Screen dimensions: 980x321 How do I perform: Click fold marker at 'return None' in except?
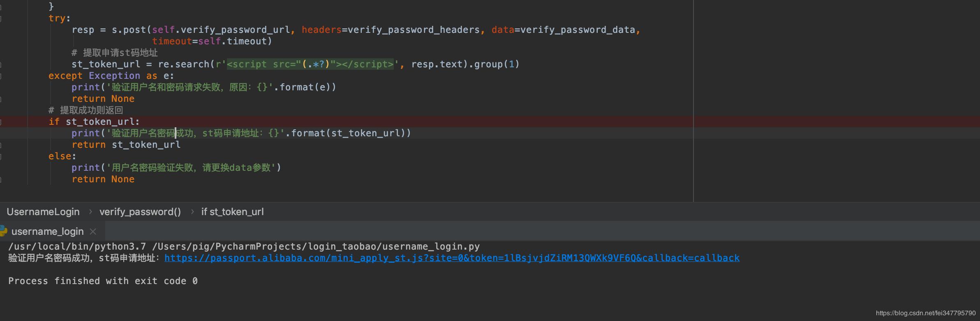[1, 99]
